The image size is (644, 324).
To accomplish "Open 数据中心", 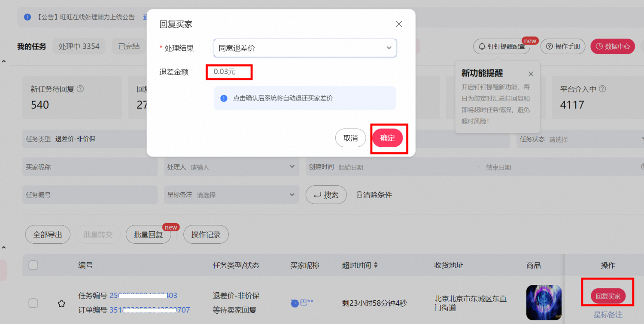I will click(x=613, y=46).
